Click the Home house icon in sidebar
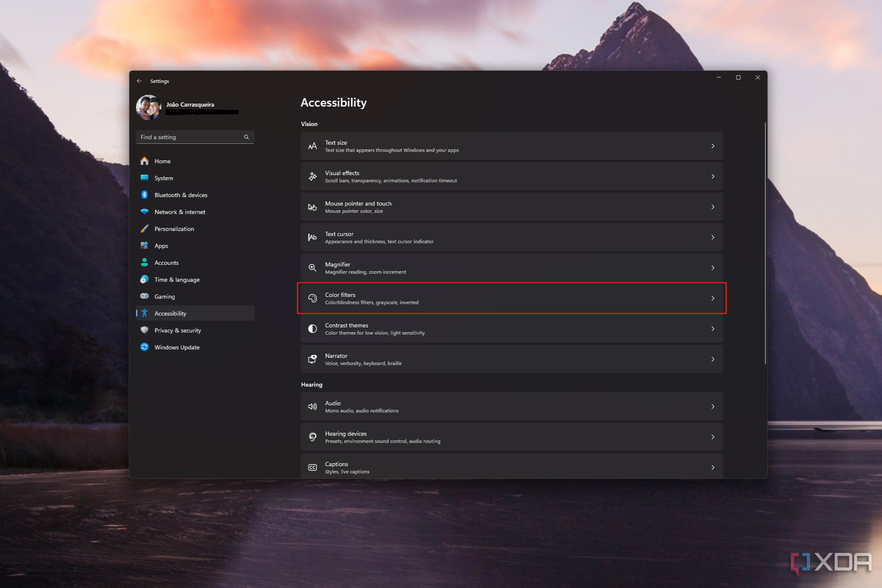This screenshot has width=882, height=588. point(144,161)
